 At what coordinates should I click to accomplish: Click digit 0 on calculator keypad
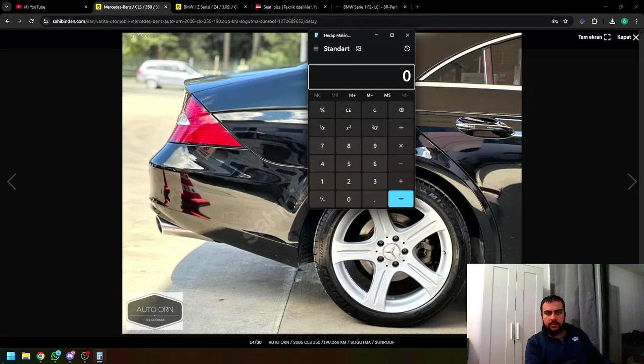click(x=349, y=199)
